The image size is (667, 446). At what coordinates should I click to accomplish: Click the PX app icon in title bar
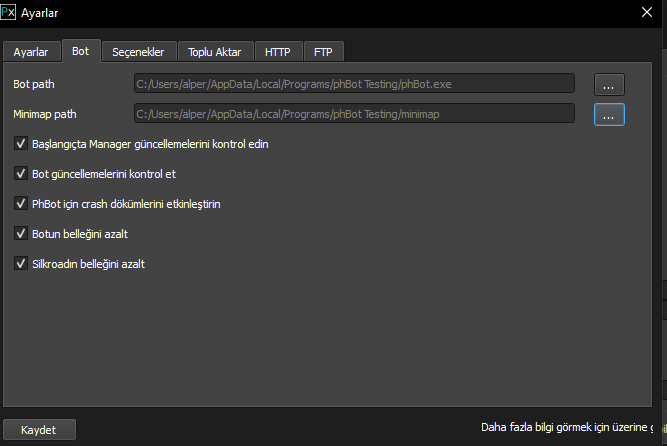[x=9, y=13]
